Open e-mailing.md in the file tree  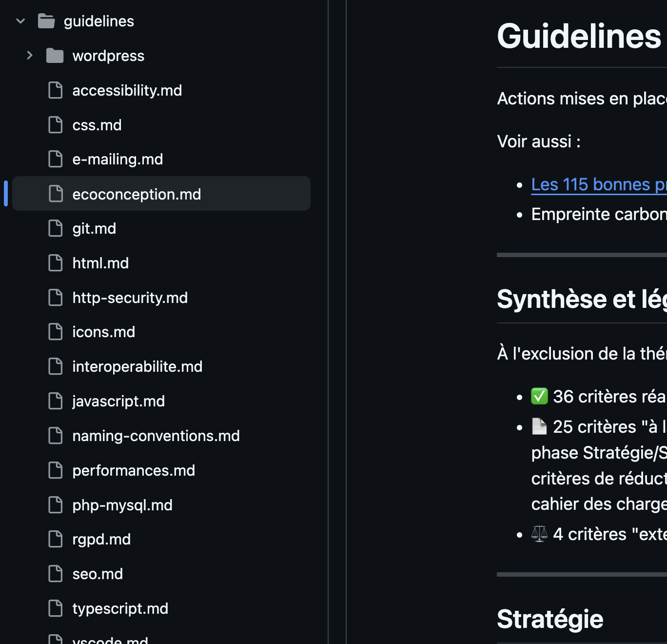coord(118,160)
